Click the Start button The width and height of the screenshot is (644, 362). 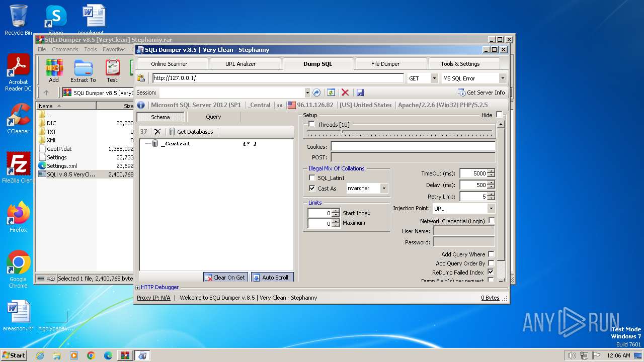(x=14, y=355)
